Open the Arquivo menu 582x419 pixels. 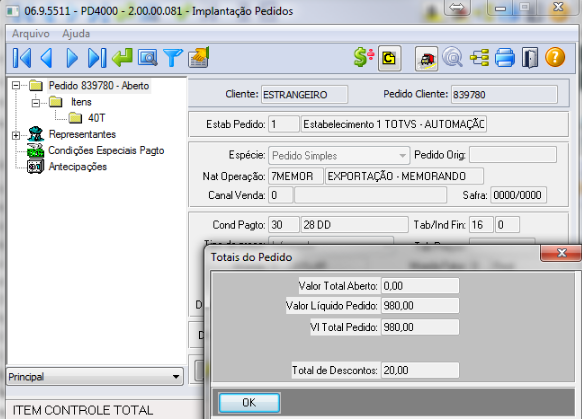pyautogui.click(x=31, y=34)
